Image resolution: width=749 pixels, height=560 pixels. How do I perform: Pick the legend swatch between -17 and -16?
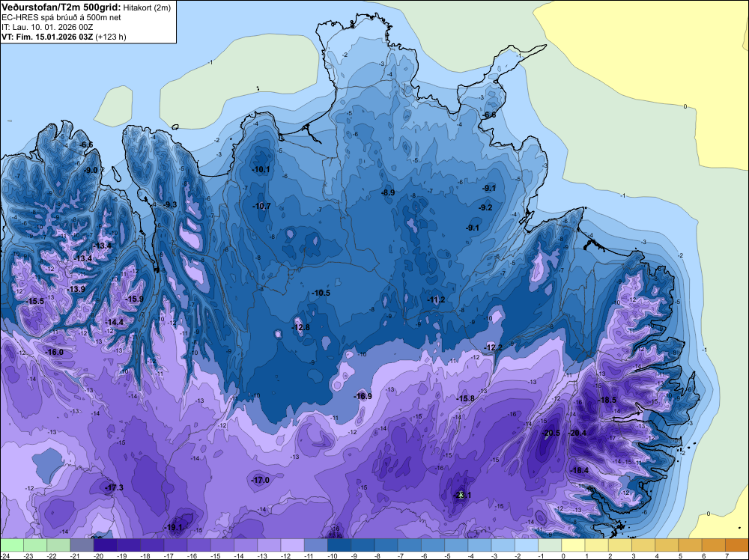(x=175, y=545)
